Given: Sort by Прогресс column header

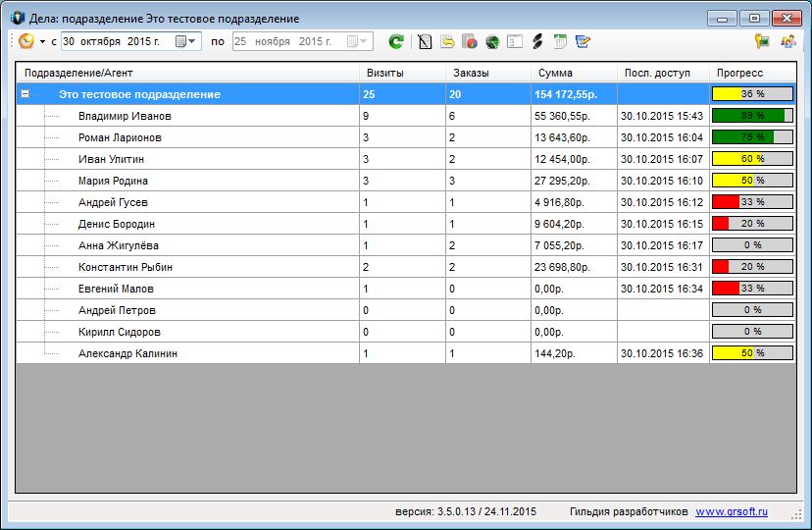Looking at the screenshot, I should click(753, 73).
